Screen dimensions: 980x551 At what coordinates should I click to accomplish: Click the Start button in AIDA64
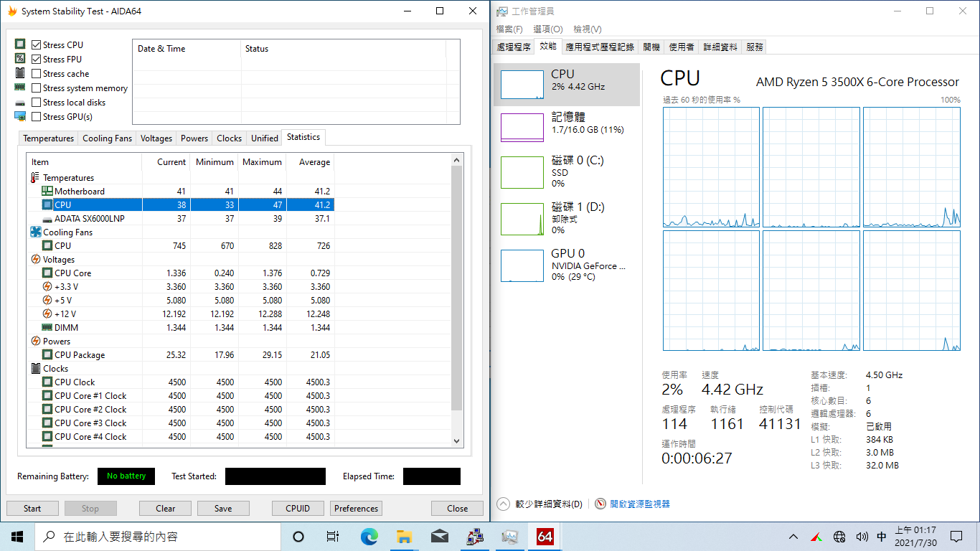[x=32, y=509]
